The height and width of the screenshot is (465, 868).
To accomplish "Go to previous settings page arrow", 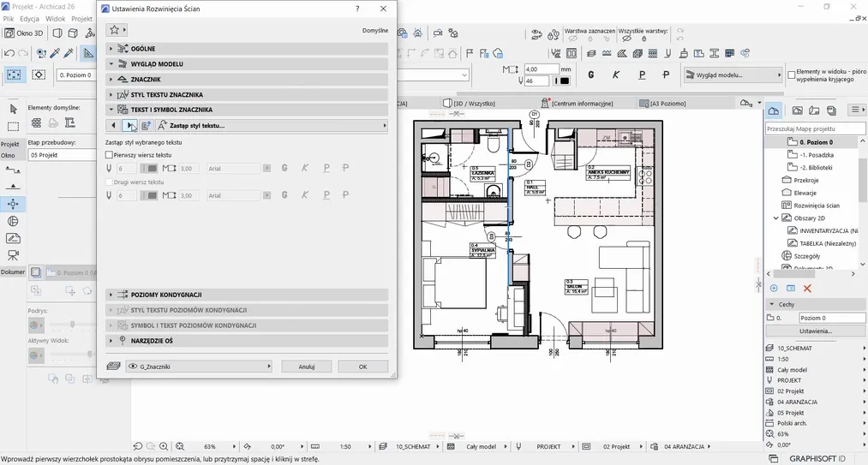I will [x=115, y=126].
